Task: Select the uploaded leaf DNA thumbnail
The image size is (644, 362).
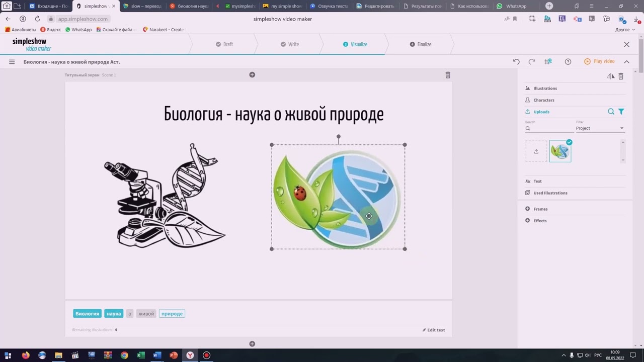Action: click(x=560, y=152)
